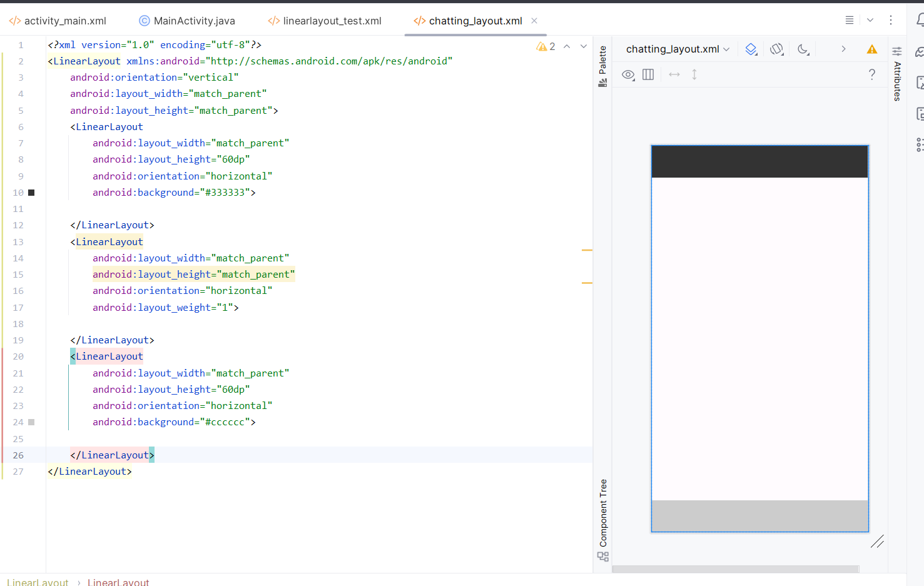Toggle night mode moon icon
The width and height of the screenshot is (924, 586).
[x=804, y=49]
